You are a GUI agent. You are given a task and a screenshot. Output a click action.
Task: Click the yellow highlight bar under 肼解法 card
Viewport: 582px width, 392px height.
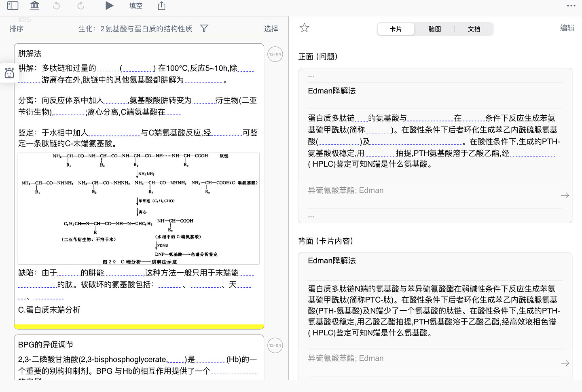point(139,326)
